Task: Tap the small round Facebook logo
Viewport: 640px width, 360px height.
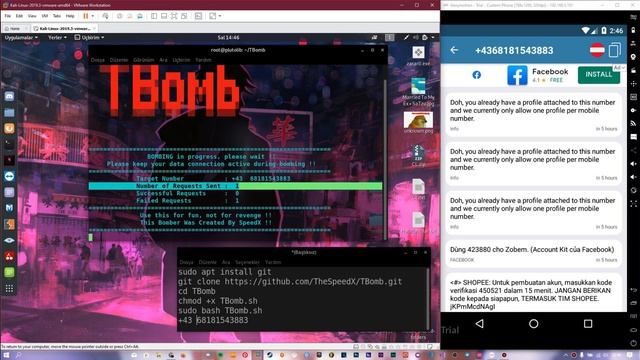Action: [x=476, y=75]
